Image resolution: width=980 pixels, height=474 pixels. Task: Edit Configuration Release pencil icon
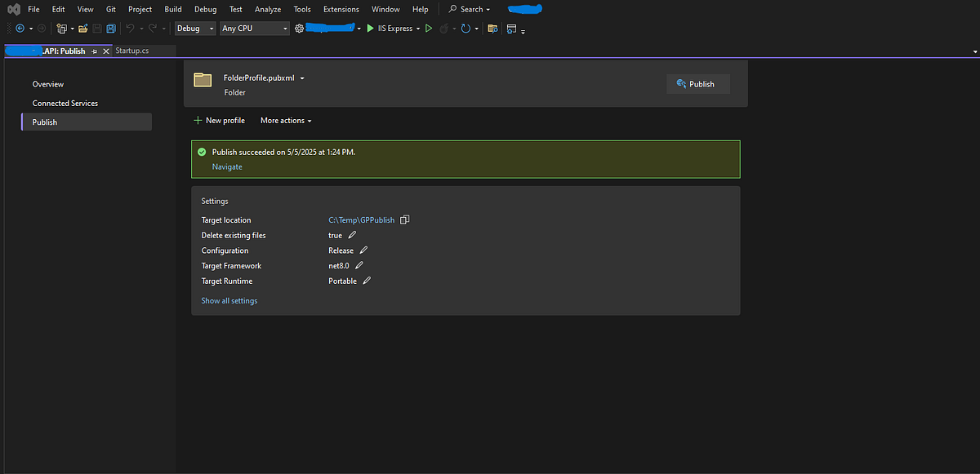click(x=363, y=250)
